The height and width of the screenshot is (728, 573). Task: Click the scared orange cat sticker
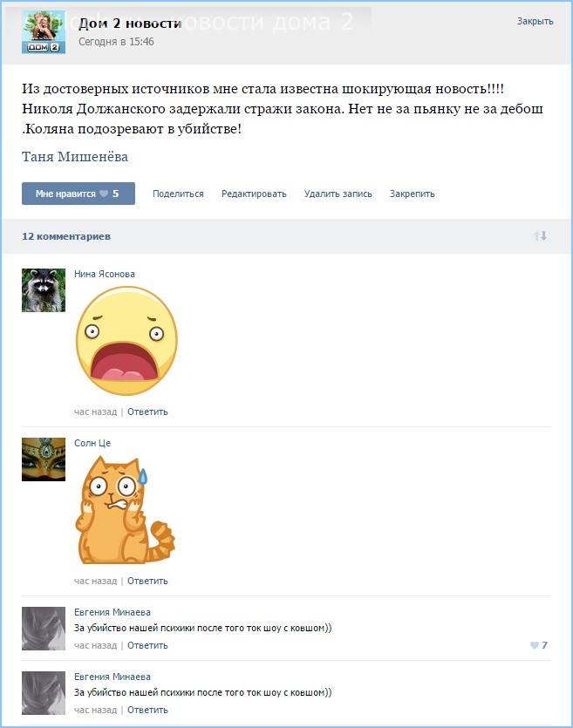125,510
